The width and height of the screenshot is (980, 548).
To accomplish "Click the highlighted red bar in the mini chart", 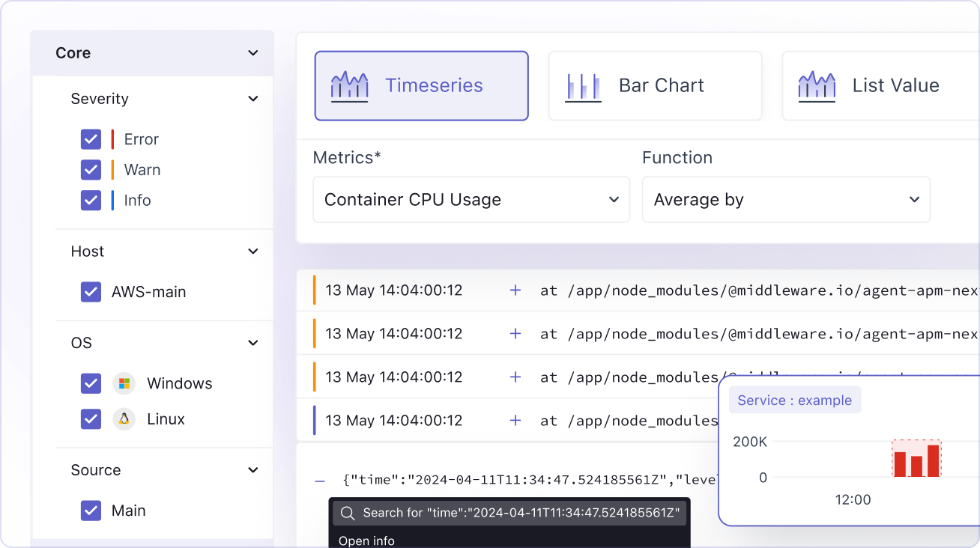I will coord(916,459).
